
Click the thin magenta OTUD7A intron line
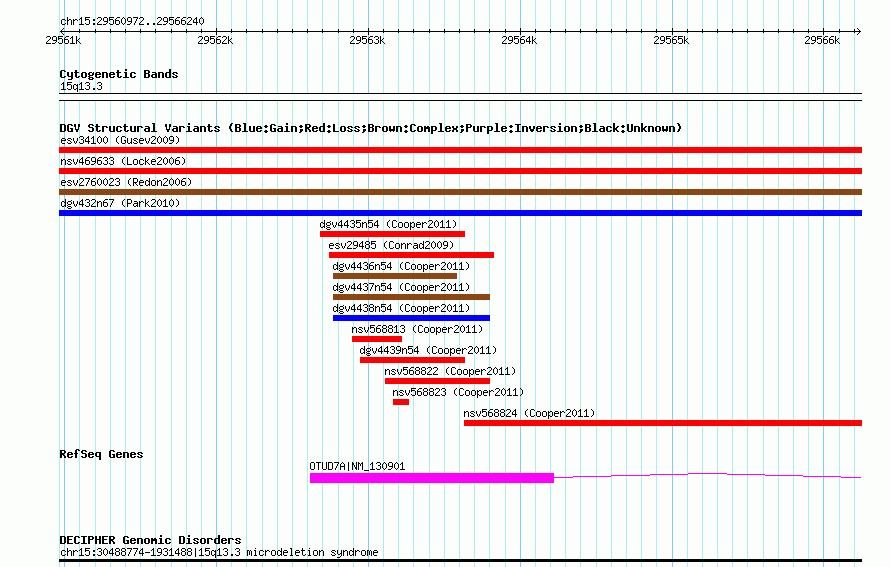(708, 475)
